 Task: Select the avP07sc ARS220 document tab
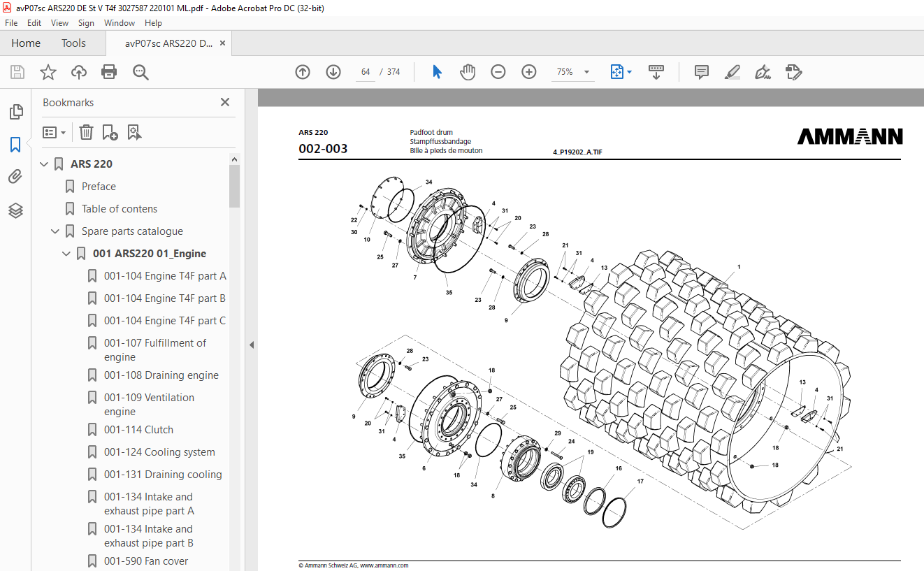pyautogui.click(x=168, y=43)
